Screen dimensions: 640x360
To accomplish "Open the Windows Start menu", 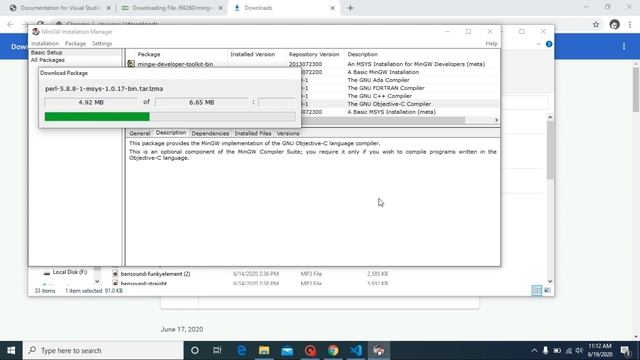I will pyautogui.click(x=11, y=350).
